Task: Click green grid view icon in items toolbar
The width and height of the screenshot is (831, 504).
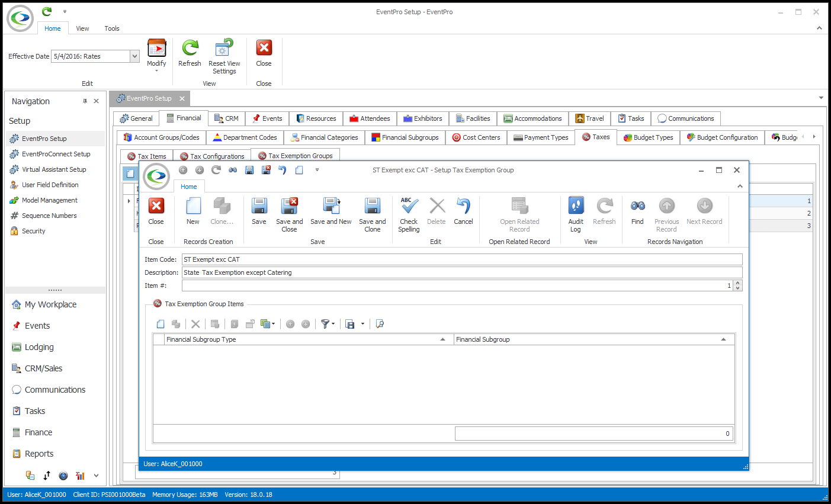Action: tap(265, 324)
